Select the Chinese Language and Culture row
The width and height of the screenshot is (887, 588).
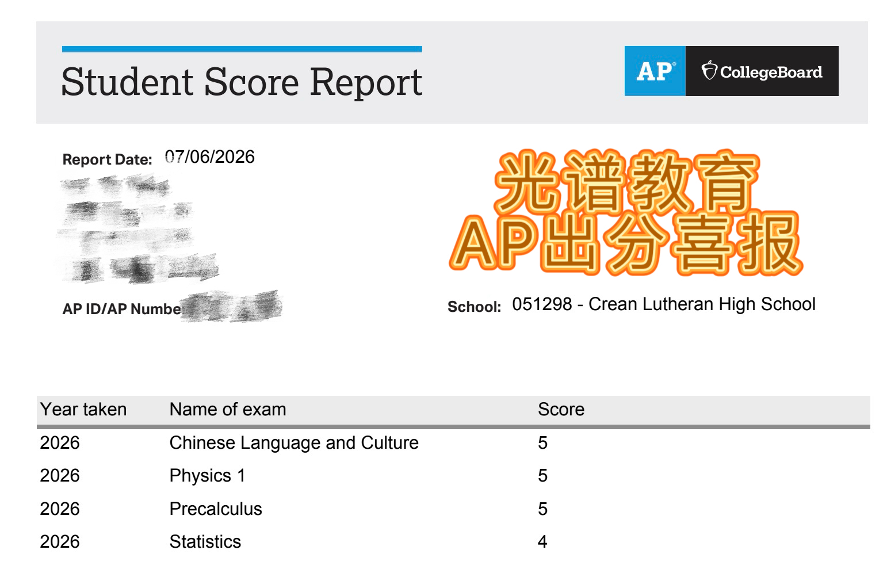pyautogui.click(x=453, y=442)
